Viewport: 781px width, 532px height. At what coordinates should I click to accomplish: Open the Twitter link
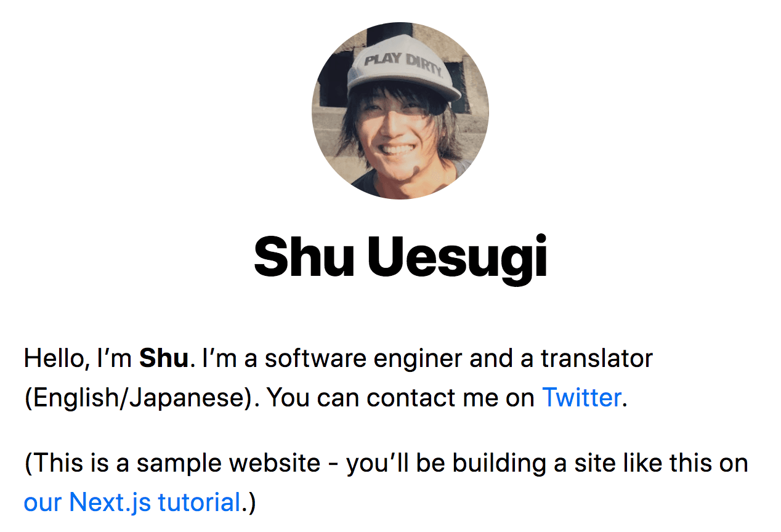581,398
